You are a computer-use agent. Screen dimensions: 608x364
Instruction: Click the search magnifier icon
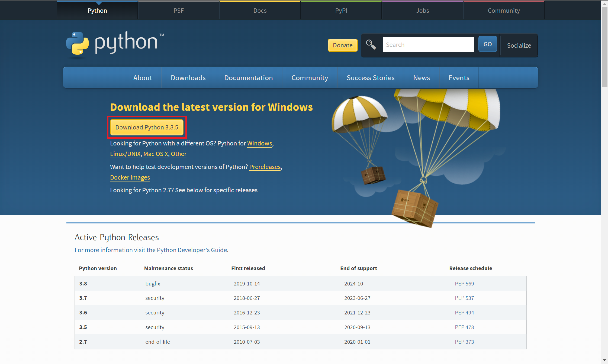[x=371, y=45]
